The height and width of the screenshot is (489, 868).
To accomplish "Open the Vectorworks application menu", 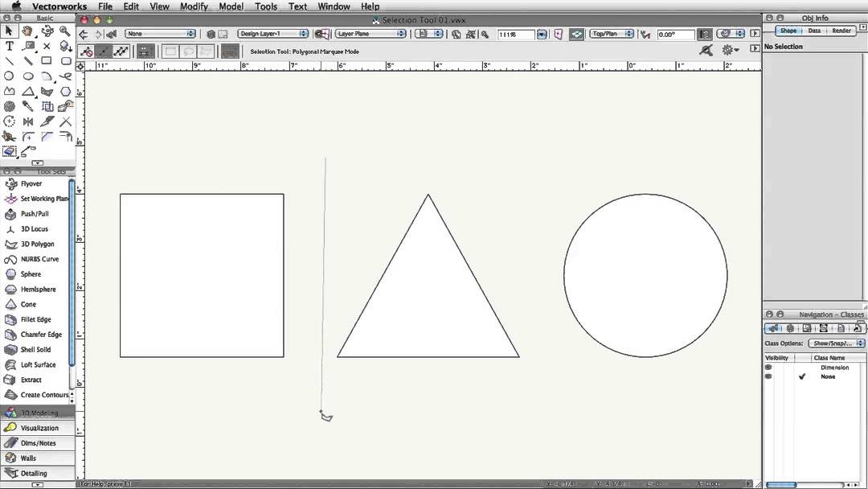I will (x=59, y=6).
